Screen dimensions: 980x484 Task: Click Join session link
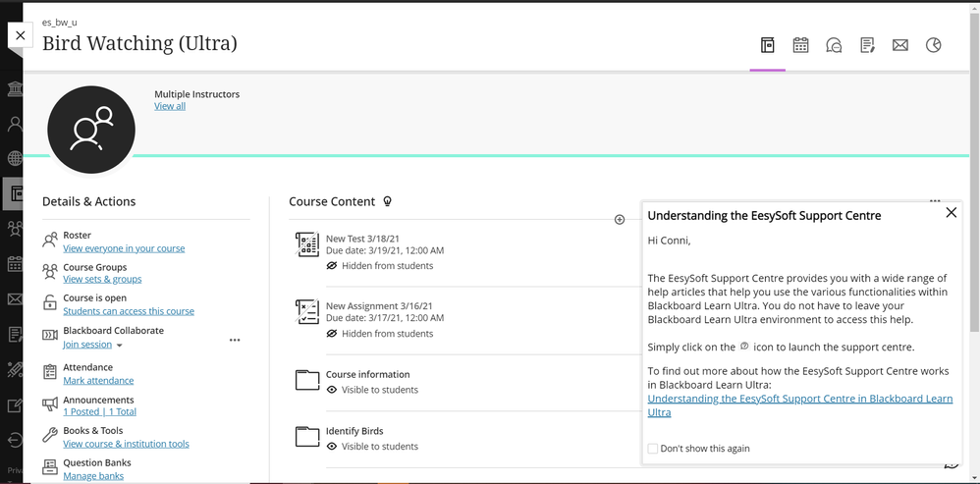point(87,345)
